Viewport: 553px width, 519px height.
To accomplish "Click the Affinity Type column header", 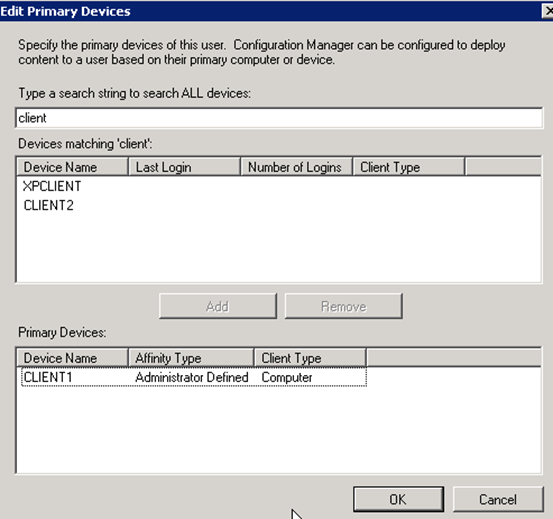I will (191, 358).
